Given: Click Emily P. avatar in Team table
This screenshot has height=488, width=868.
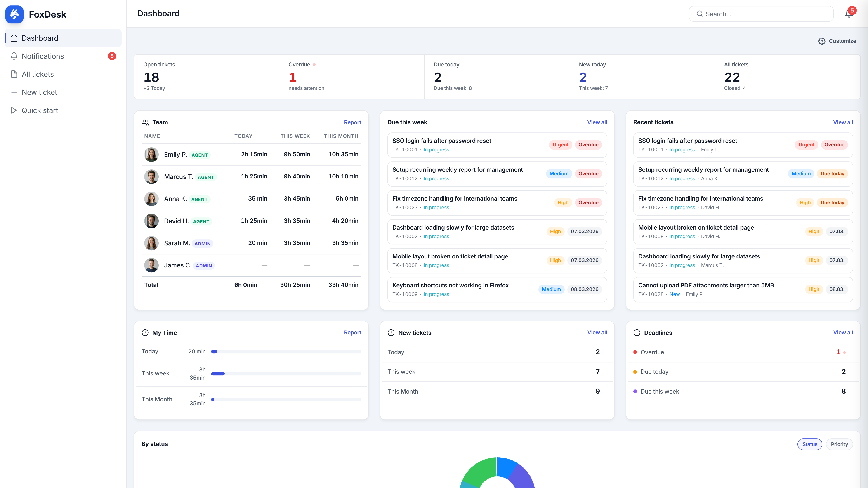Looking at the screenshot, I should [151, 154].
